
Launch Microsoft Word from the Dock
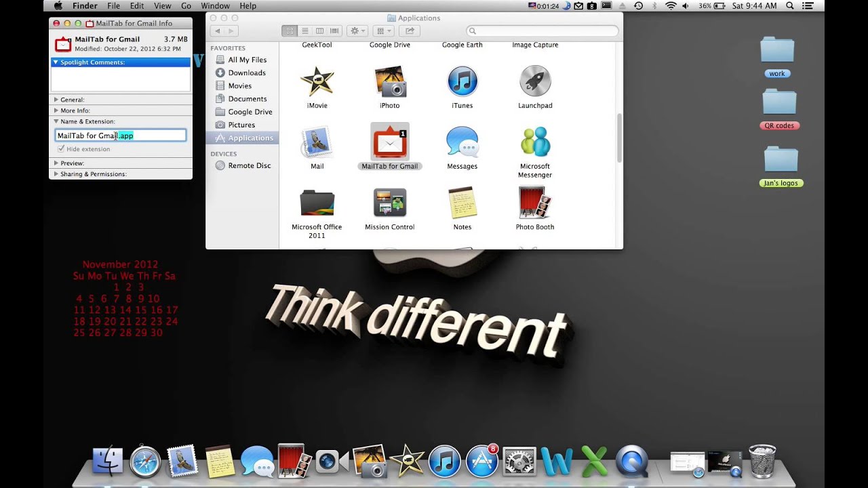coord(557,462)
